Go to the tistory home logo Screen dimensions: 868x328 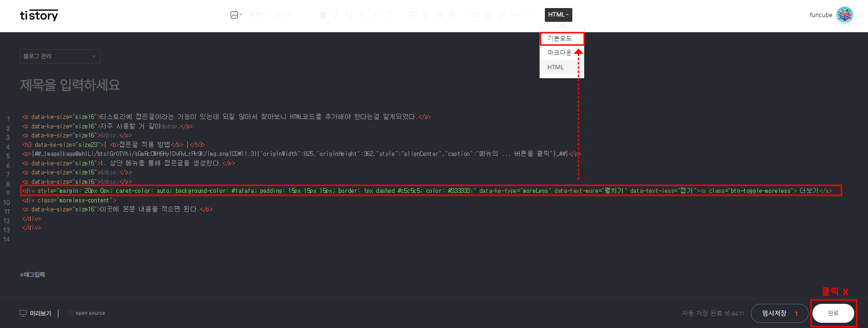tap(39, 15)
